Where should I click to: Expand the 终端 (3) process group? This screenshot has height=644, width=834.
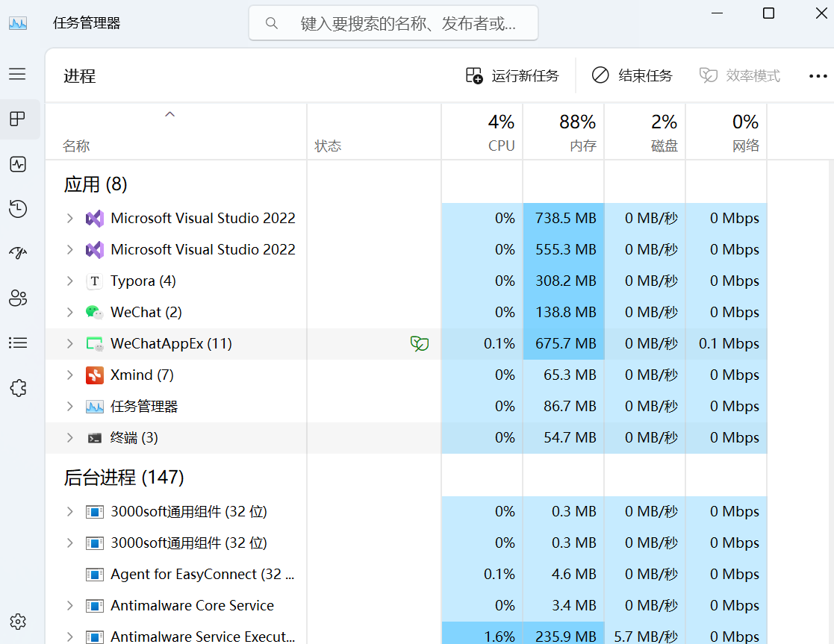(x=69, y=437)
